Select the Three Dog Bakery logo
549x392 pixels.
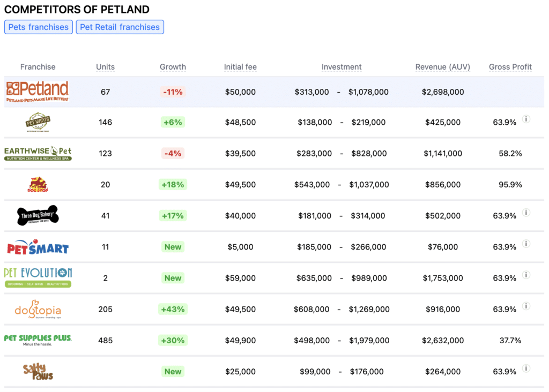click(38, 215)
